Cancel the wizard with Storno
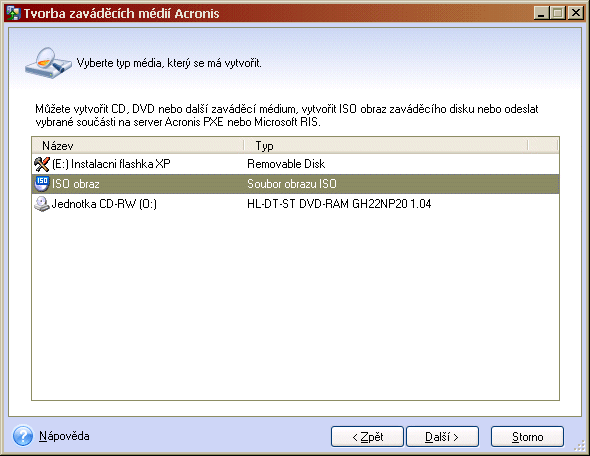The height and width of the screenshot is (456, 590). click(x=527, y=436)
